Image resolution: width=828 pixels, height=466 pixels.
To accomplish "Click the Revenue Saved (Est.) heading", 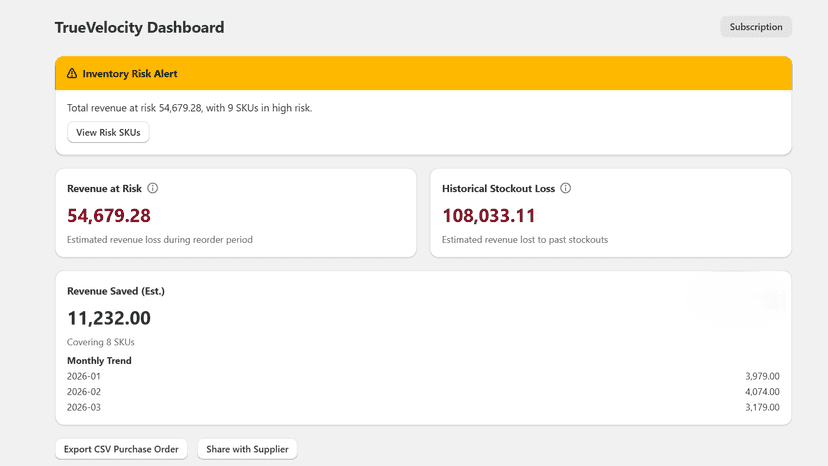I will pyautogui.click(x=116, y=291).
